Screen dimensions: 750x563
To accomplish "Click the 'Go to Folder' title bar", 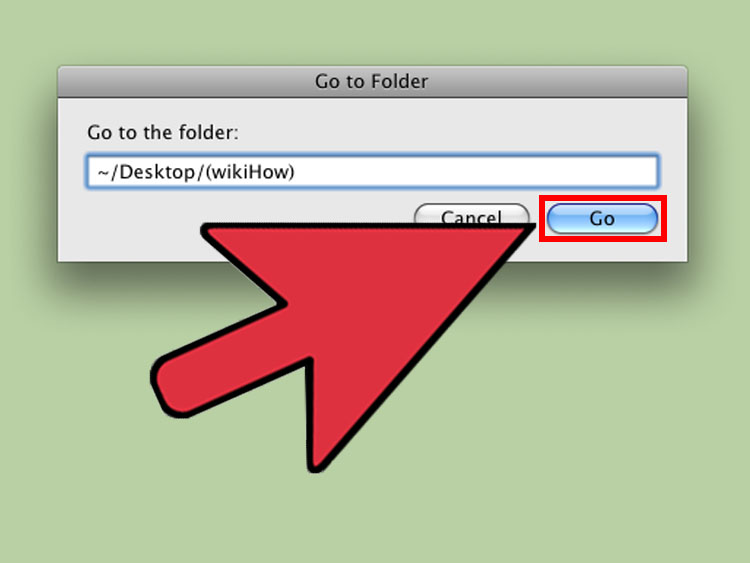I will 372,82.
